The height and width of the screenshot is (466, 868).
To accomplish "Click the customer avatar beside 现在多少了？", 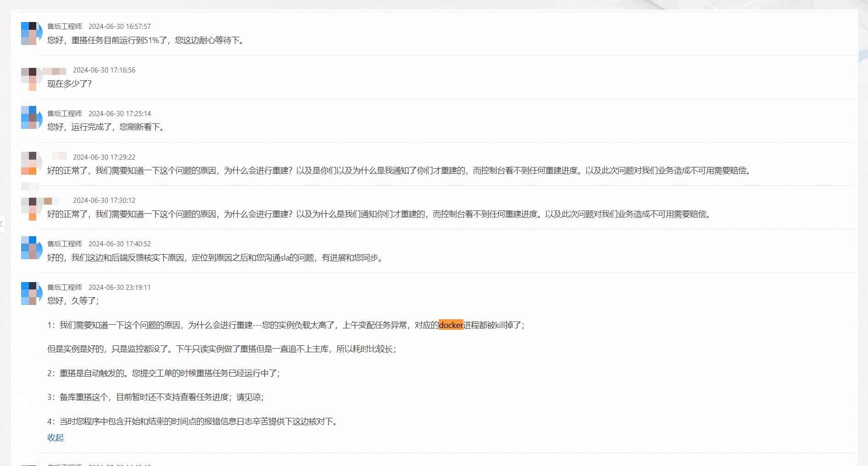I will click(x=31, y=79).
